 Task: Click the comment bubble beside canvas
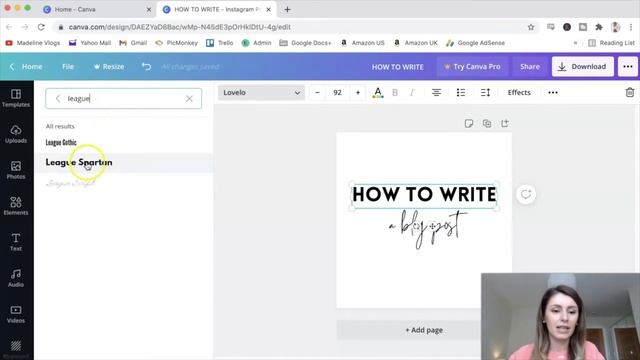point(526,194)
